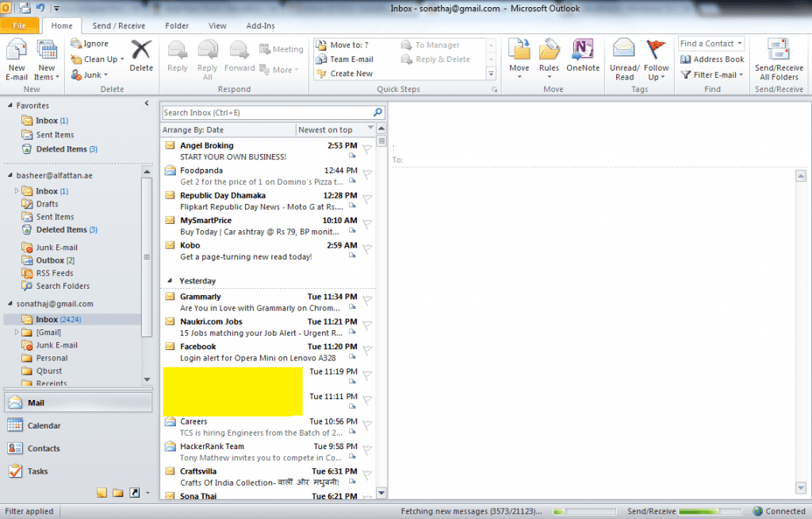
Task: Open the New E-mail composer
Action: click(16, 60)
